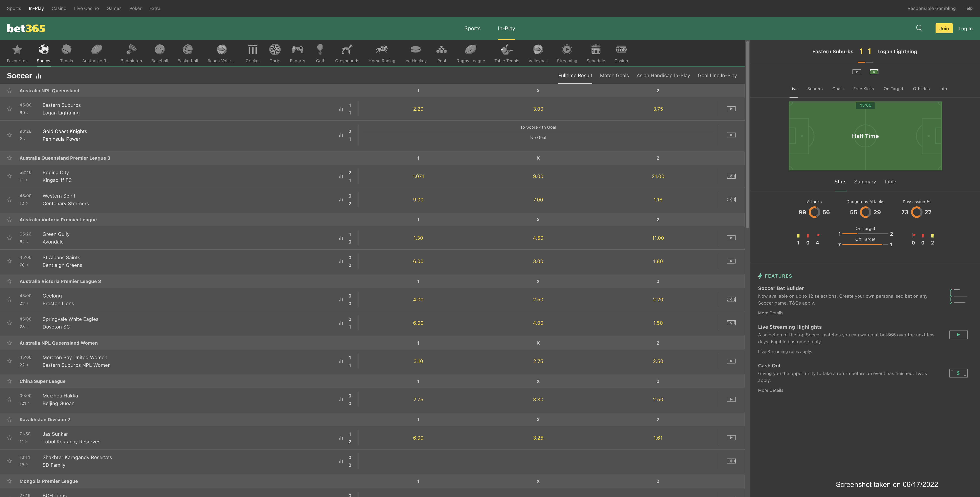
Task: Open Soccer stats bars icon beside heading
Action: pyautogui.click(x=39, y=76)
